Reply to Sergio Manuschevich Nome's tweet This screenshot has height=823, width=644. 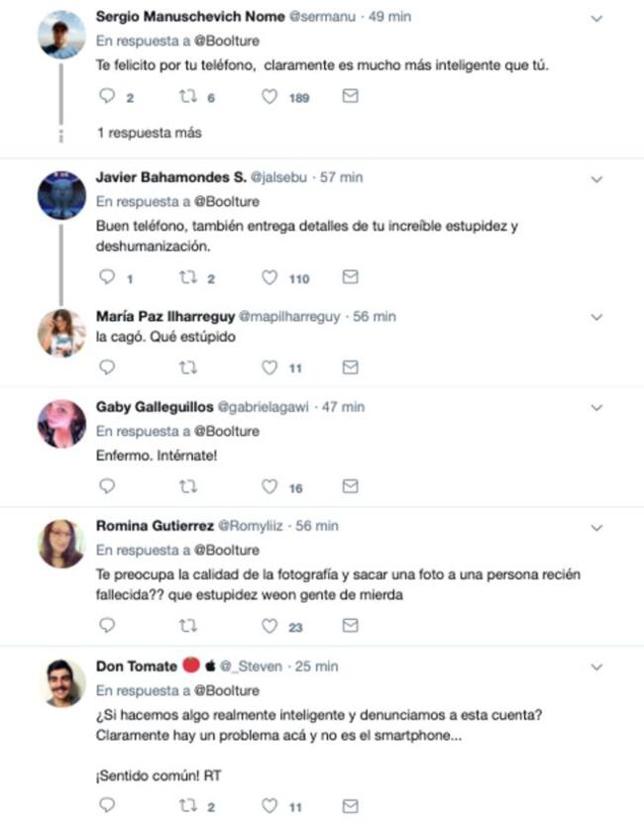109,97
